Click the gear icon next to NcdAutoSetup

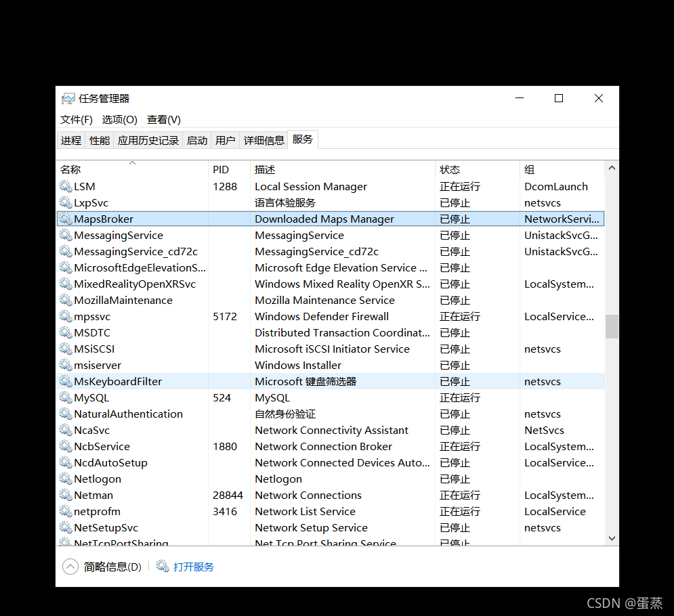(66, 462)
